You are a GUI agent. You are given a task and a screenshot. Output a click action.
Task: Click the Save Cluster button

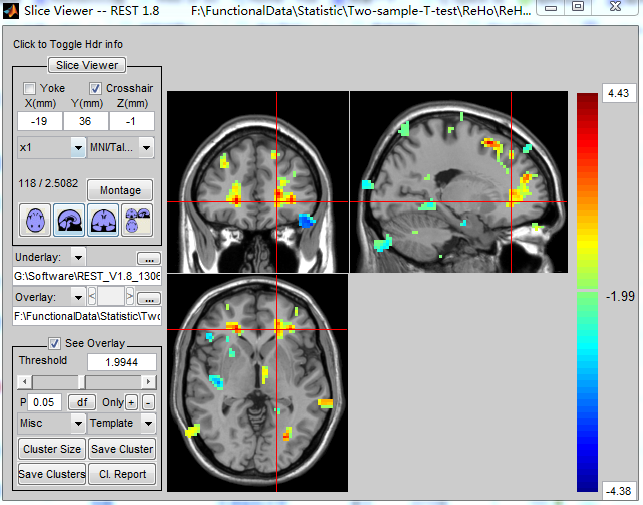point(122,449)
